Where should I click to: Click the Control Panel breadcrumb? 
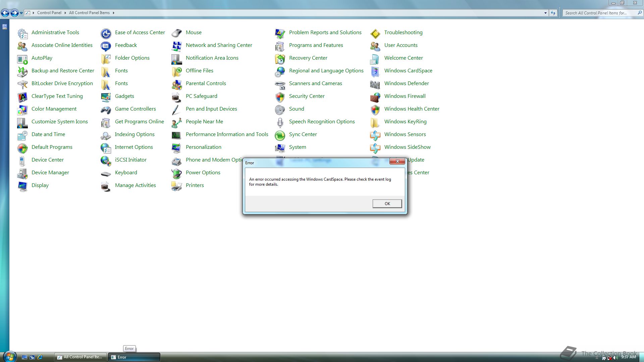49,13
